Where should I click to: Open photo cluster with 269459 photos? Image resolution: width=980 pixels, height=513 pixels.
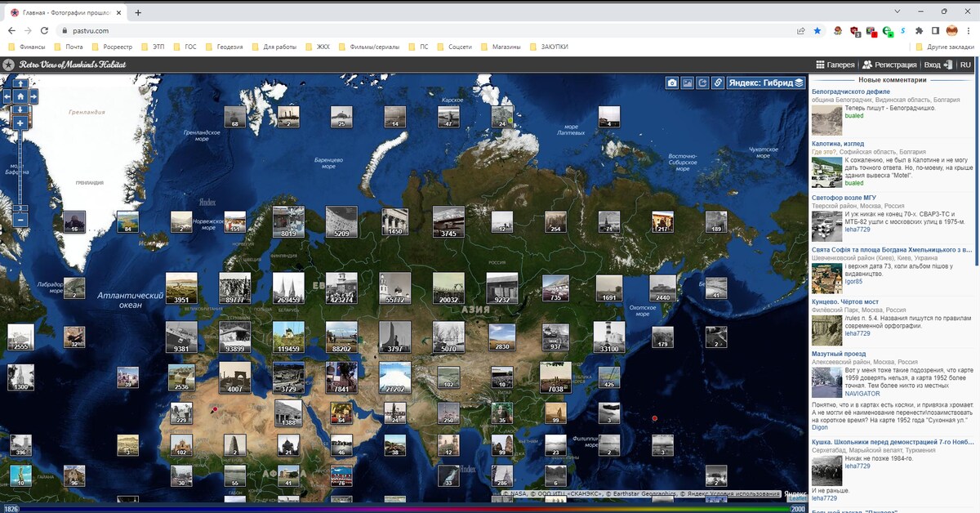(x=288, y=288)
